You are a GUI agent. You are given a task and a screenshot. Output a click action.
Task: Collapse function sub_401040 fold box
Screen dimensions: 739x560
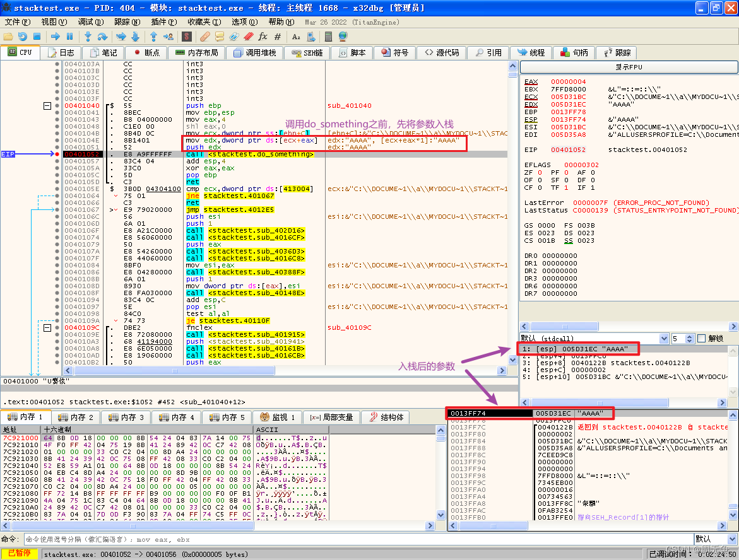point(47,106)
